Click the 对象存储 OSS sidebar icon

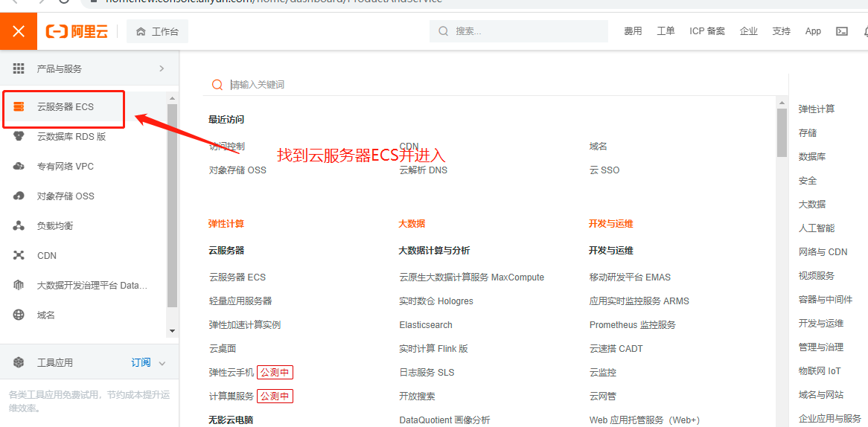pyautogui.click(x=19, y=196)
